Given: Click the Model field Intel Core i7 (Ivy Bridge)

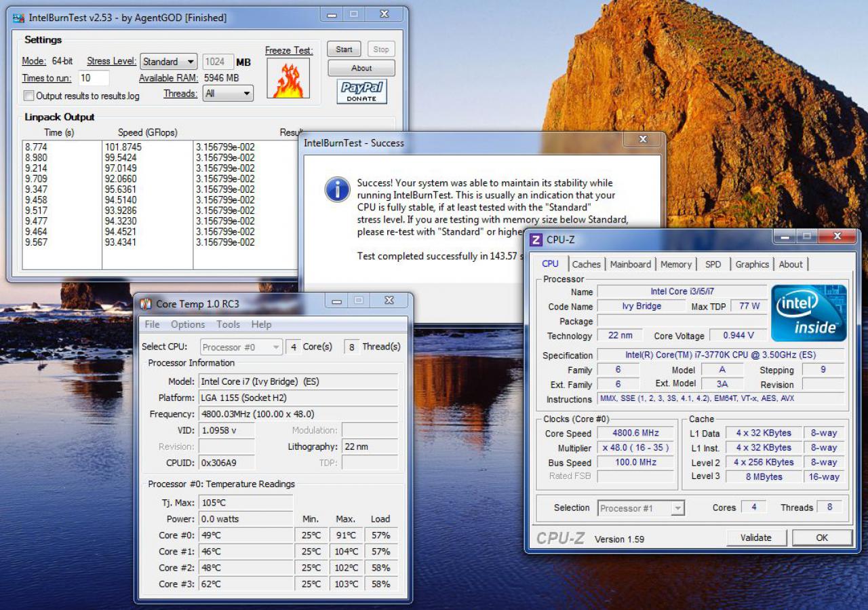Looking at the screenshot, I should tap(298, 381).
